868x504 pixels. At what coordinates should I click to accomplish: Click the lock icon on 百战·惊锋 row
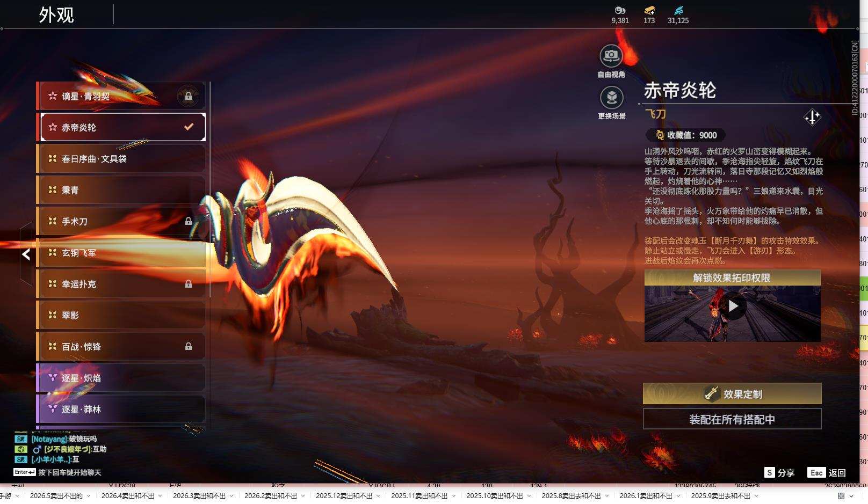189,347
